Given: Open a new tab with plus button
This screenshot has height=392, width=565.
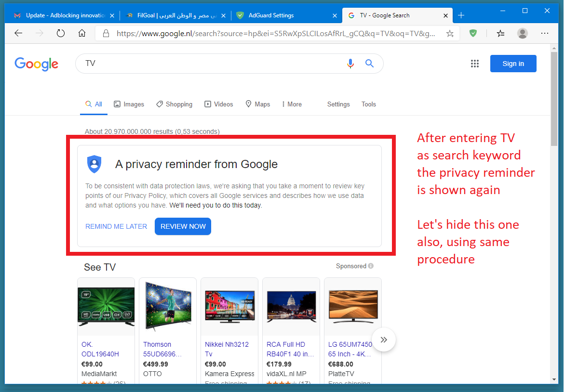Looking at the screenshot, I should 461,15.
